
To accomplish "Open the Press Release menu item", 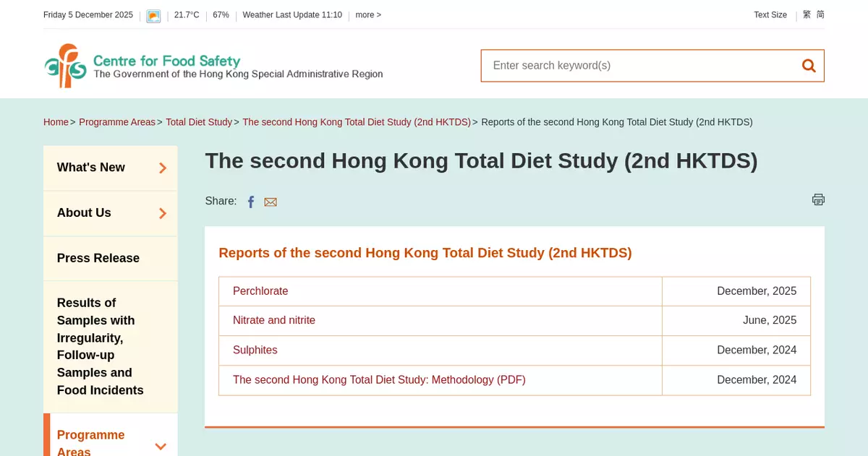I will coord(98,258).
